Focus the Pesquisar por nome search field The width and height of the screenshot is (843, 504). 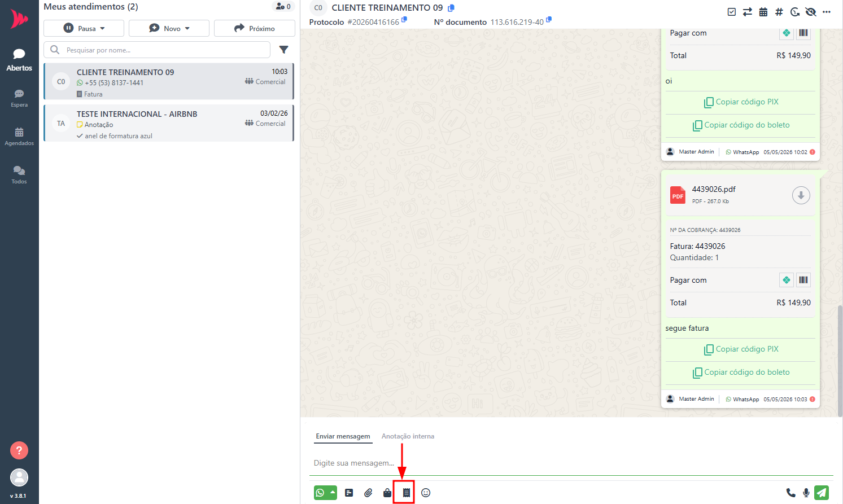tap(157, 50)
